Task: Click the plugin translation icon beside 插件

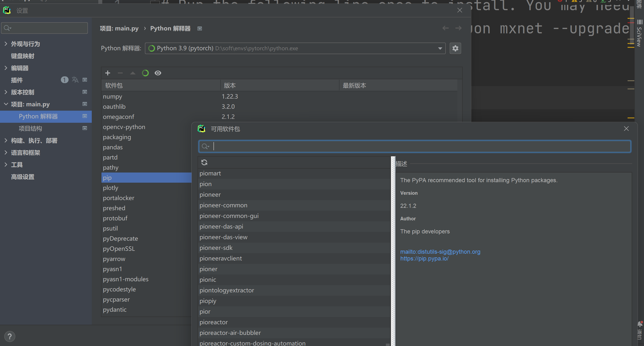Action: click(75, 80)
